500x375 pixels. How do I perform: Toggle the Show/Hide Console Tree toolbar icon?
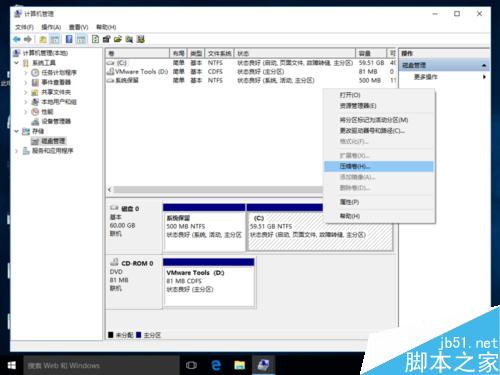coord(55,39)
